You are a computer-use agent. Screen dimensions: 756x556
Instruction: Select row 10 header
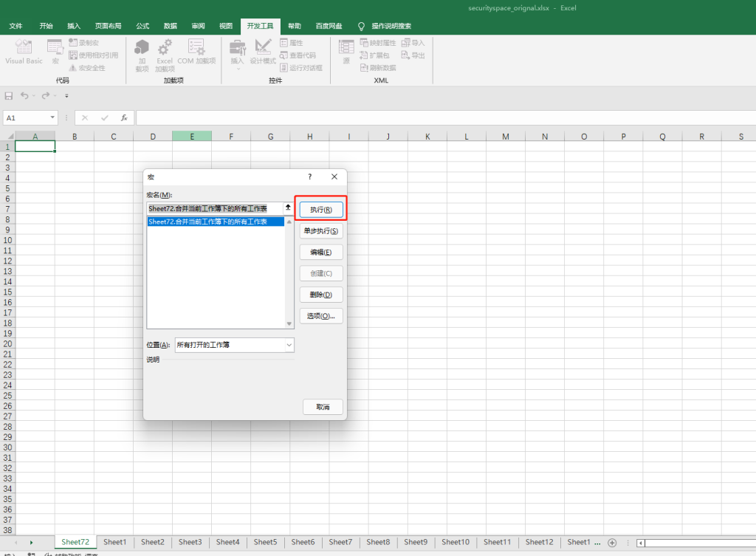tap(7, 240)
